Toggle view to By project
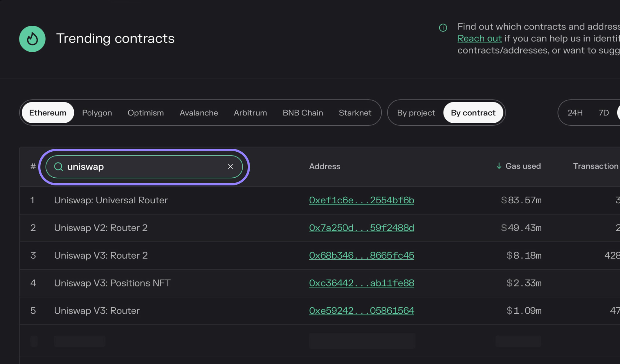Screen dimensions: 620x364 click(x=416, y=113)
